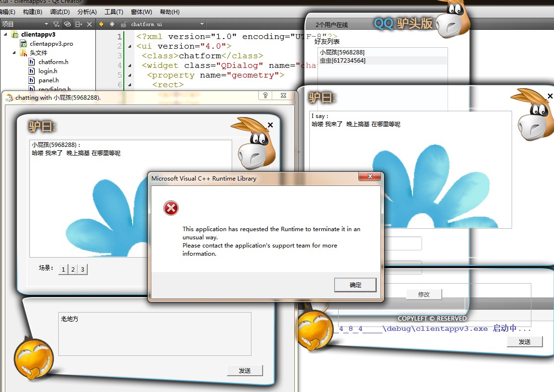
Task: Select clientappv3.pro file in project tree
Action: [51, 44]
